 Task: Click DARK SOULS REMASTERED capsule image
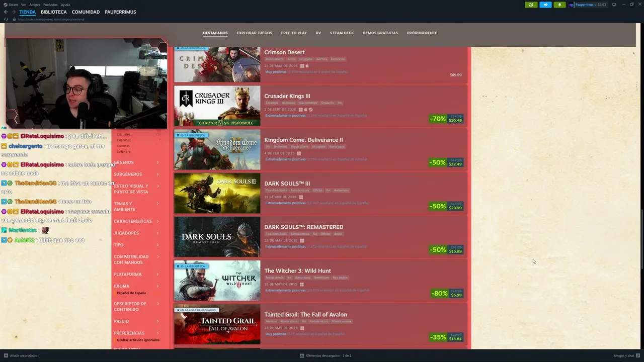pyautogui.click(x=217, y=237)
